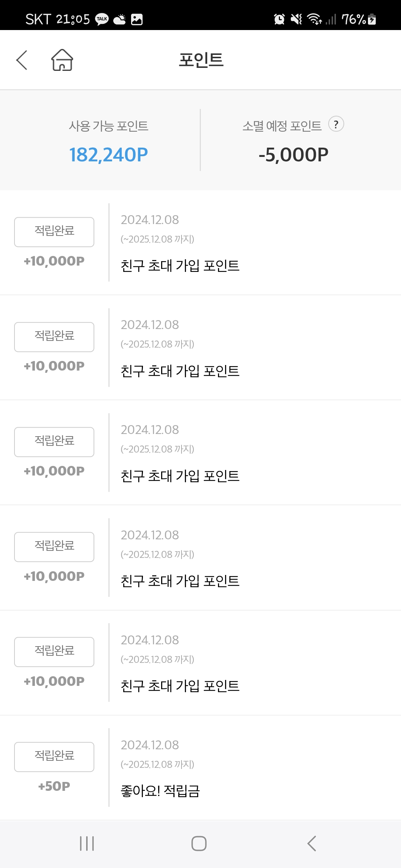The image size is (401, 868).
Task: Tap the -5,000P expiring points value
Action: point(293,155)
